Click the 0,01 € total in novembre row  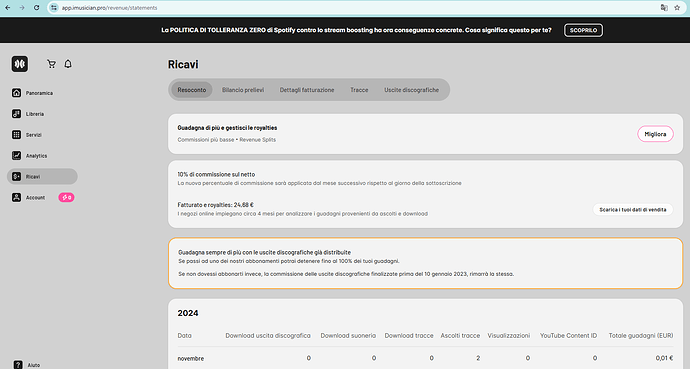664,358
